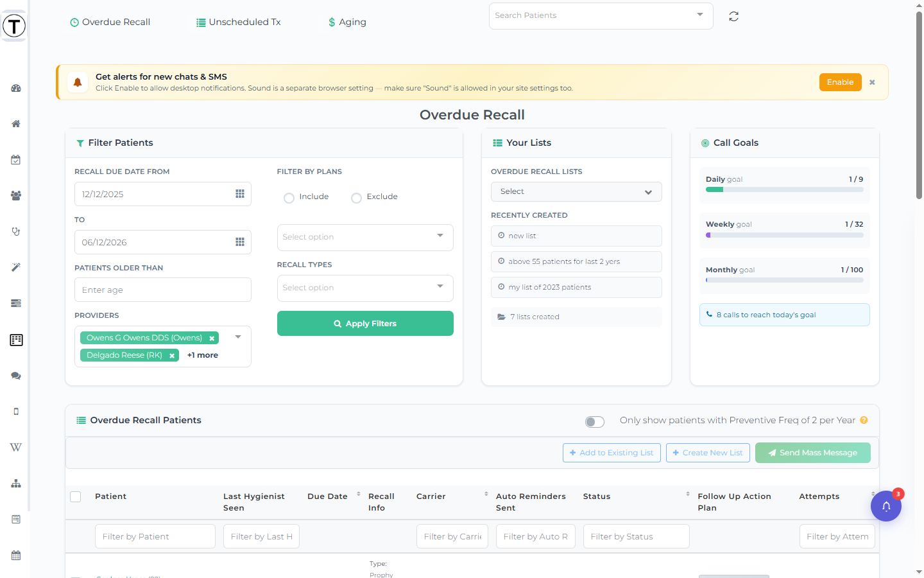924x578 pixels.
Task: Click the Weekly goal progress bar
Action: (785, 235)
